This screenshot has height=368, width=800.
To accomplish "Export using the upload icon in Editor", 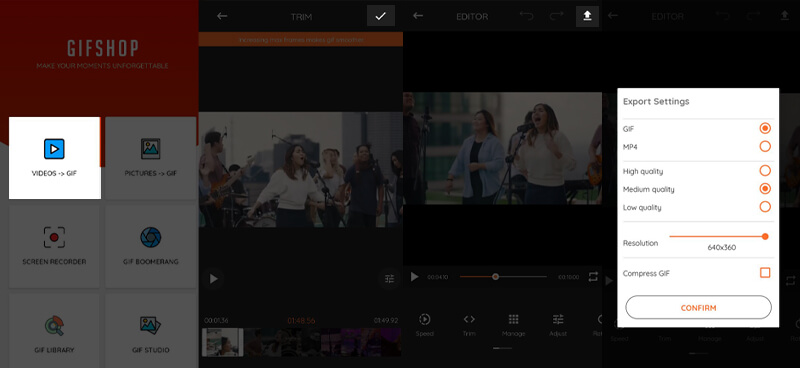I will click(x=587, y=16).
